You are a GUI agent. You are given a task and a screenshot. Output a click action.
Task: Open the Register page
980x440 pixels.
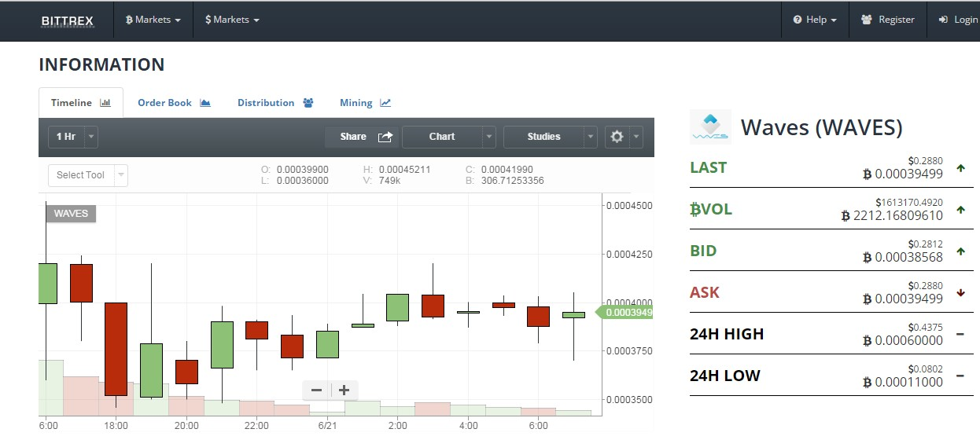tap(888, 20)
